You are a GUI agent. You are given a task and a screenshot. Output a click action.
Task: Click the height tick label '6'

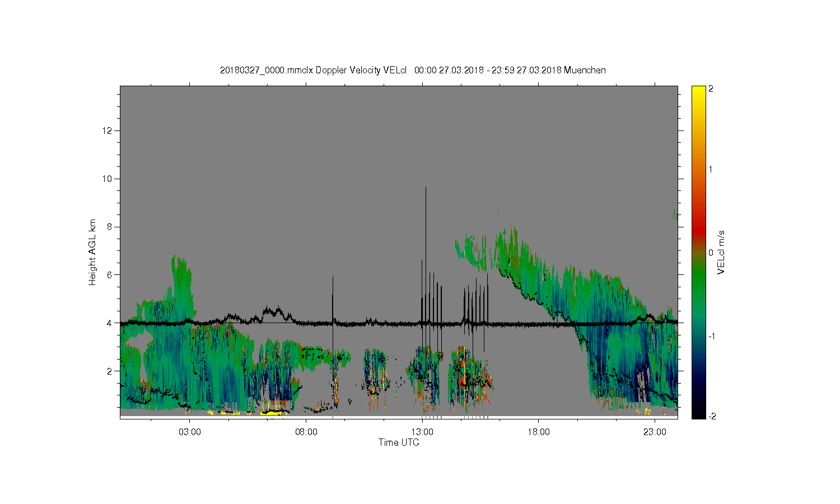click(x=110, y=275)
